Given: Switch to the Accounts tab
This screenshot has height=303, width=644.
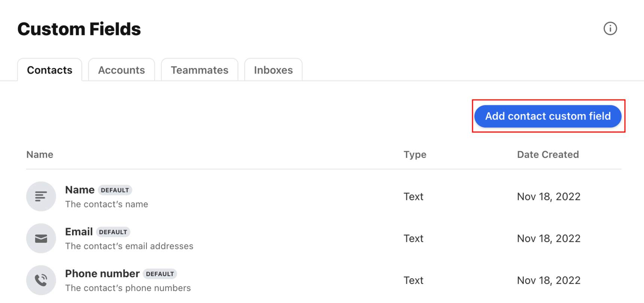Looking at the screenshot, I should click(121, 70).
